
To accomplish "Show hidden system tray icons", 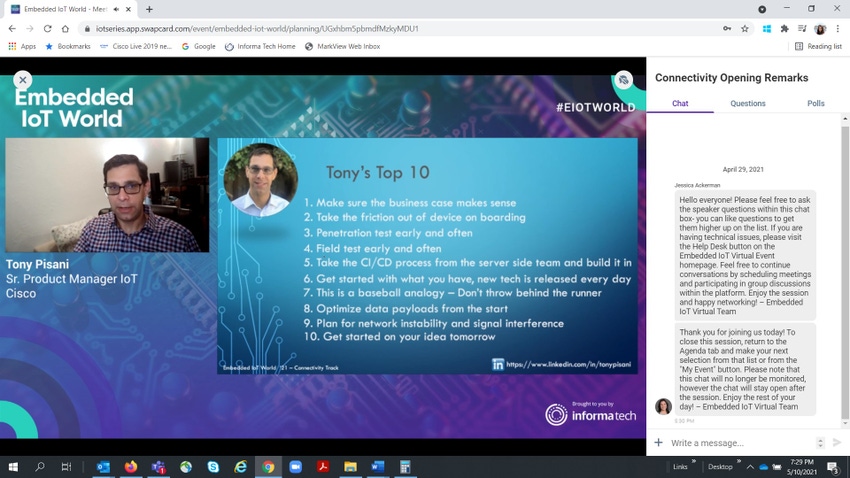I will coord(748,467).
